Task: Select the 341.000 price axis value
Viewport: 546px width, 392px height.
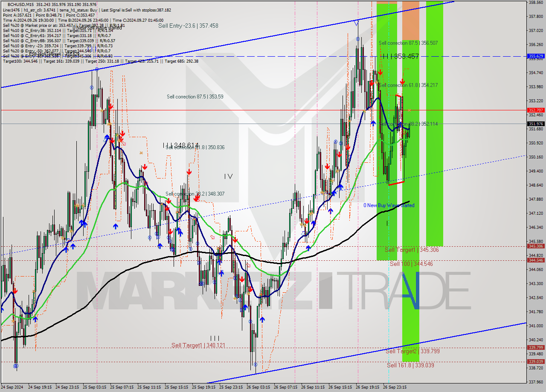Action: (x=536, y=326)
